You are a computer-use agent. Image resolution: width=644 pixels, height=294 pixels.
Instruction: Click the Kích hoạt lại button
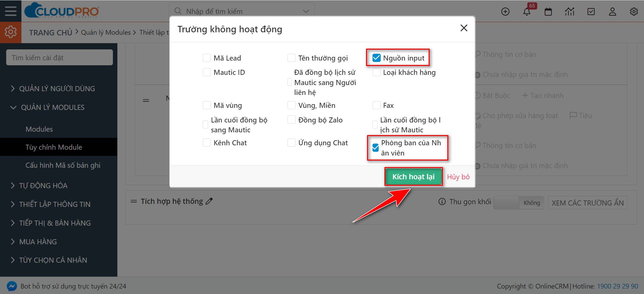pyautogui.click(x=413, y=177)
